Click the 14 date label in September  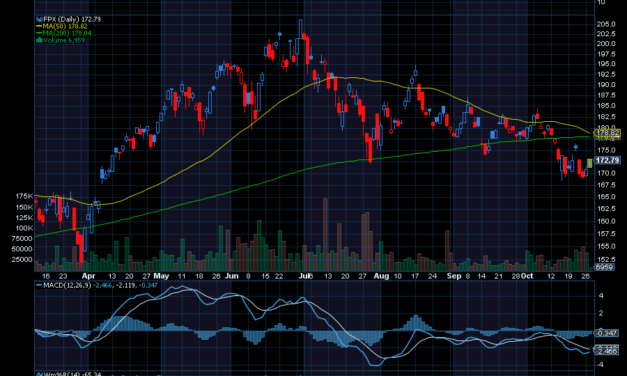coord(481,276)
